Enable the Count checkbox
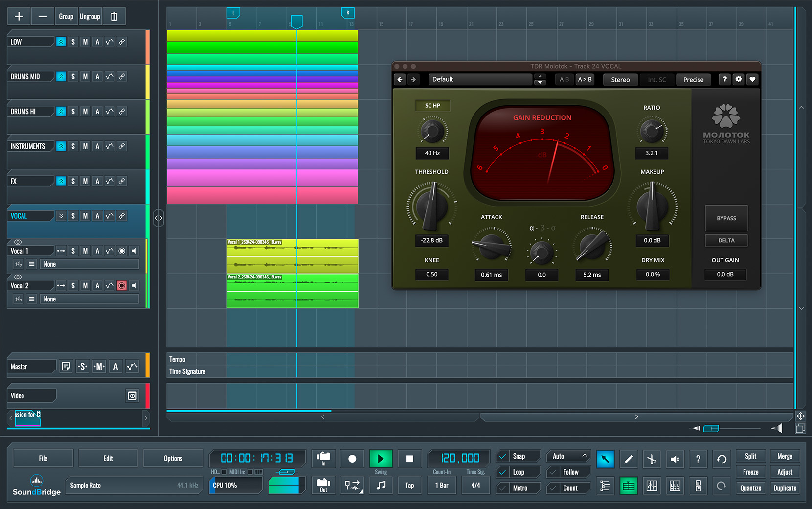The height and width of the screenshot is (509, 812). coord(553,488)
